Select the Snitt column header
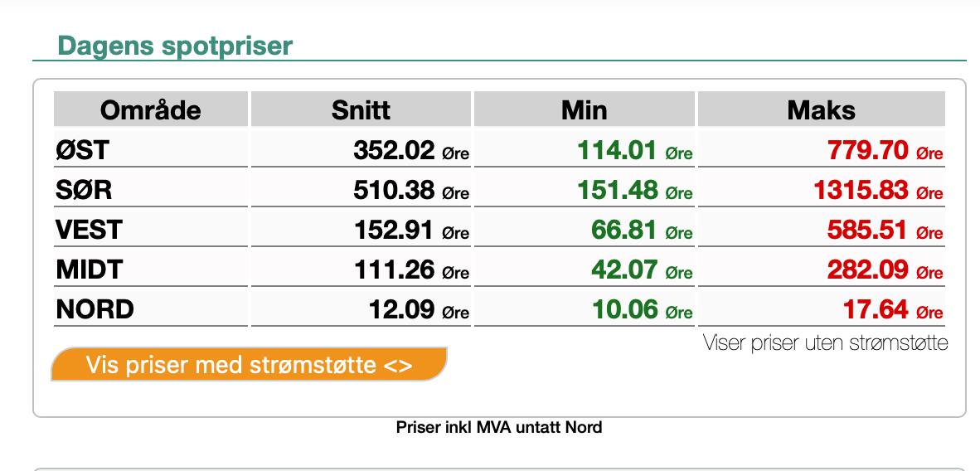The height and width of the screenshot is (471, 980). point(361,110)
